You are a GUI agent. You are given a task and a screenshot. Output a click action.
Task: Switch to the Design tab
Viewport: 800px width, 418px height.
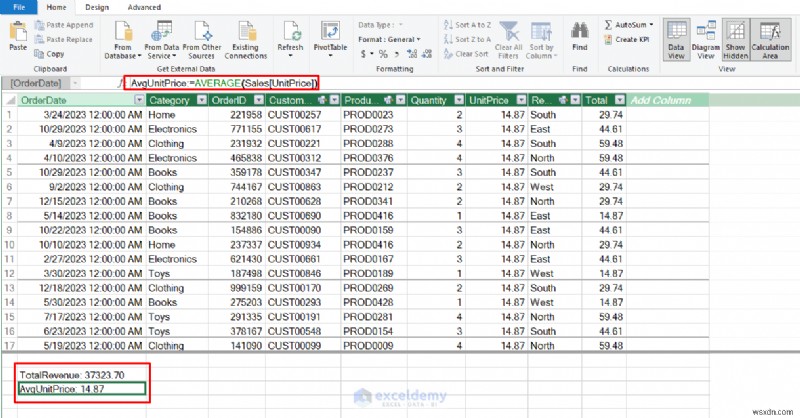coord(97,7)
